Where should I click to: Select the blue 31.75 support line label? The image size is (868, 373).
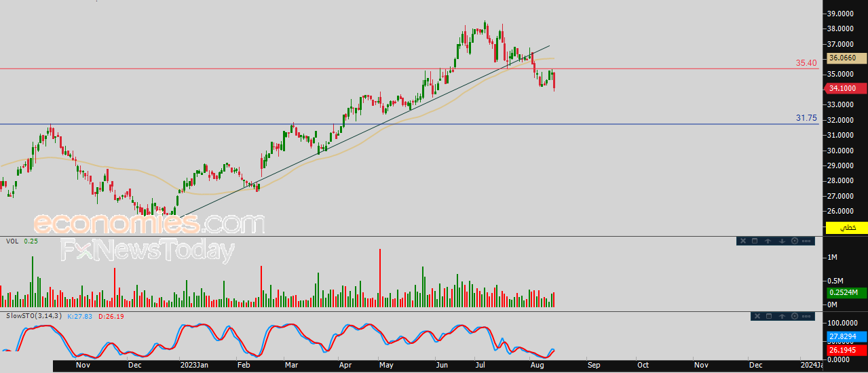coord(806,118)
